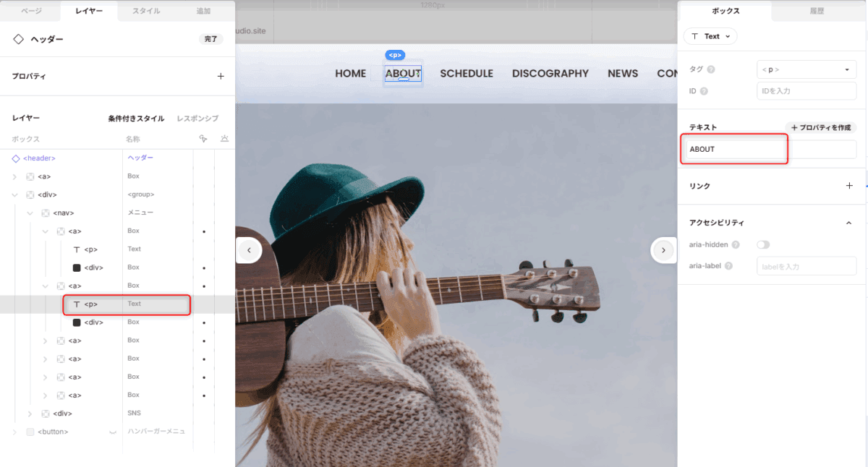Collapse the アクセシビリティ section
The image size is (868, 467).
[849, 223]
